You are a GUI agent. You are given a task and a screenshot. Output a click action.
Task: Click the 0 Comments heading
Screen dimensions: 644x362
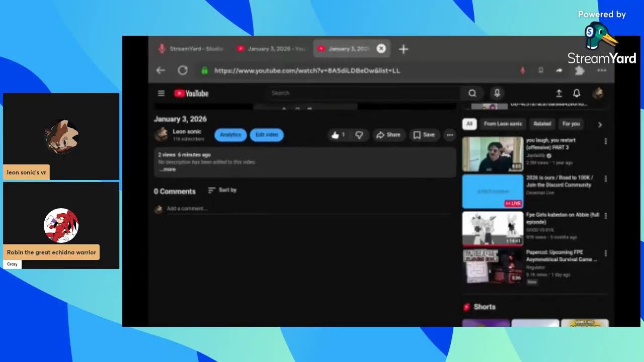[175, 191]
